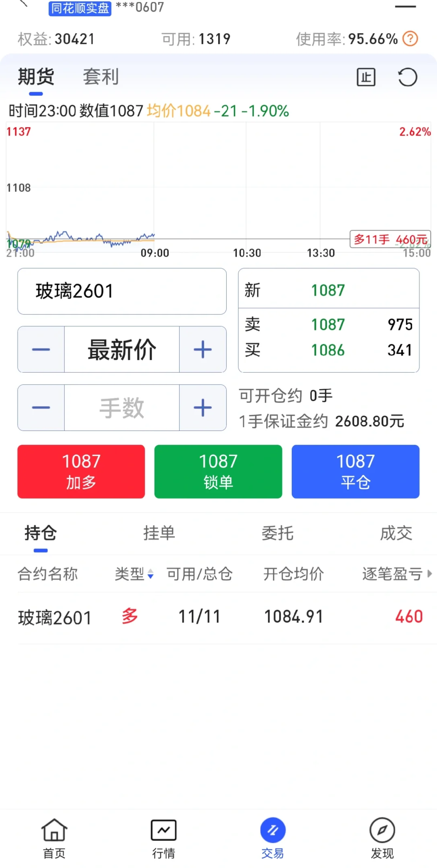The image size is (437, 868).
Task: Tap the 权益 30421 equity value
Action: [x=56, y=39]
